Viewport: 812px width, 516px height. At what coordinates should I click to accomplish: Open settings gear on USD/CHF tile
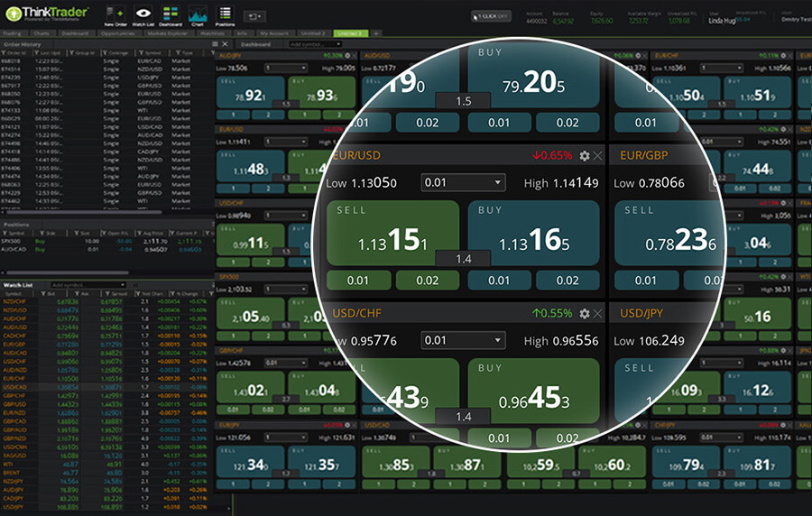(584, 314)
